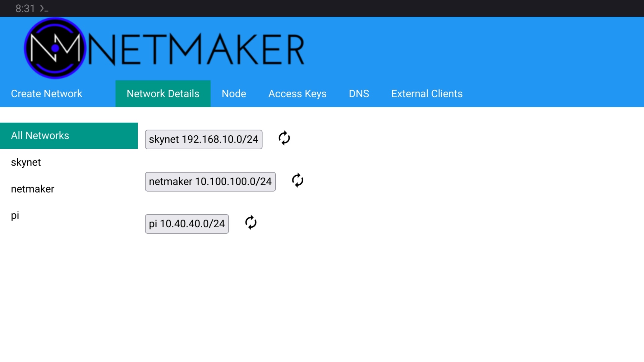Select the skynet network entry

25,162
